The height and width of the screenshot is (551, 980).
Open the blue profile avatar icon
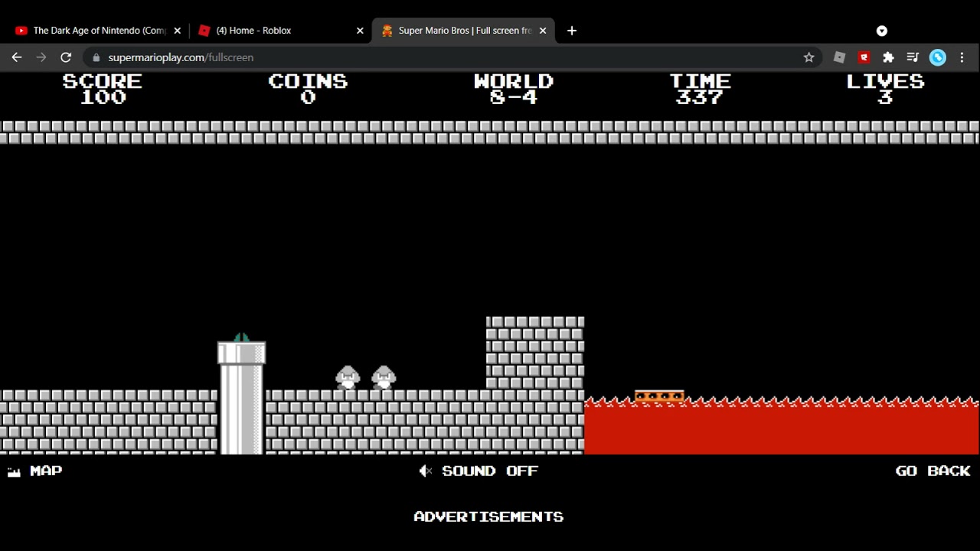click(x=938, y=57)
